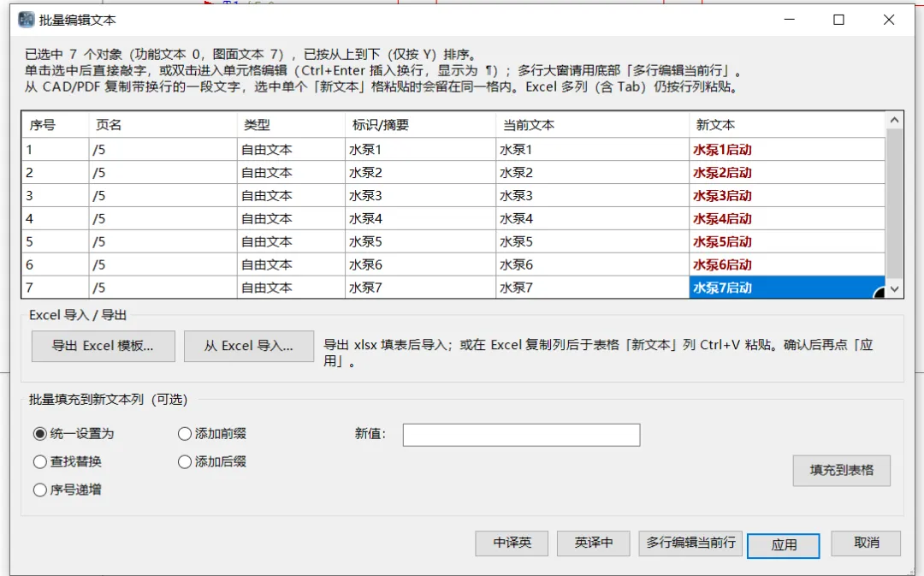The image size is (924, 576).
Task: Click the 填充到表格 button
Action: pos(842,471)
